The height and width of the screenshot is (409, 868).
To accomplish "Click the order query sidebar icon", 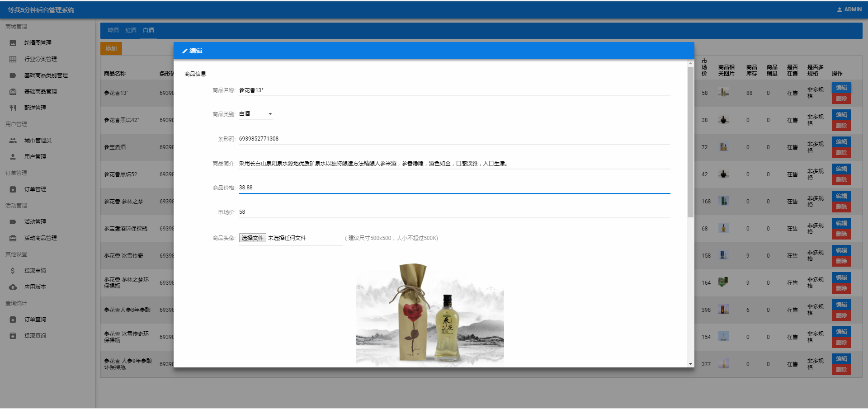I will (x=13, y=320).
